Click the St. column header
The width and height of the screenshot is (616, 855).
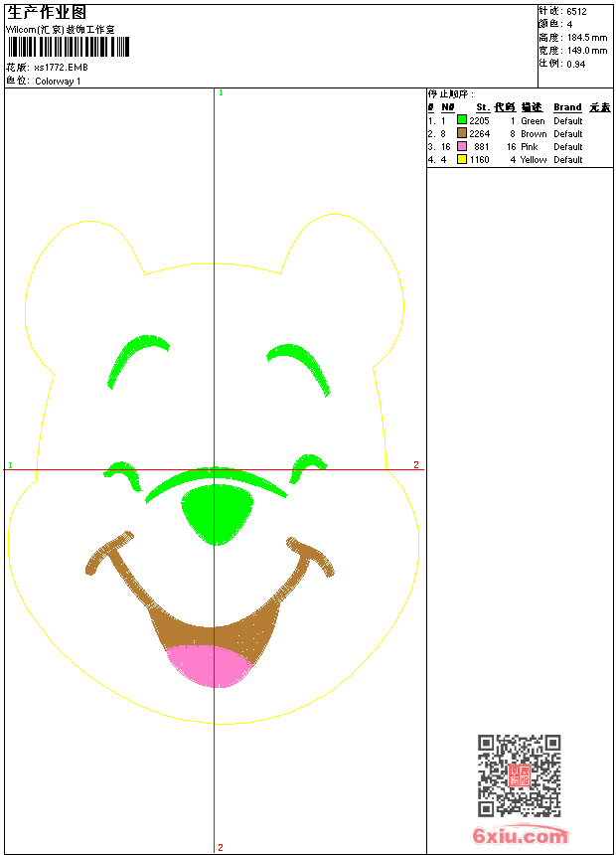click(483, 107)
